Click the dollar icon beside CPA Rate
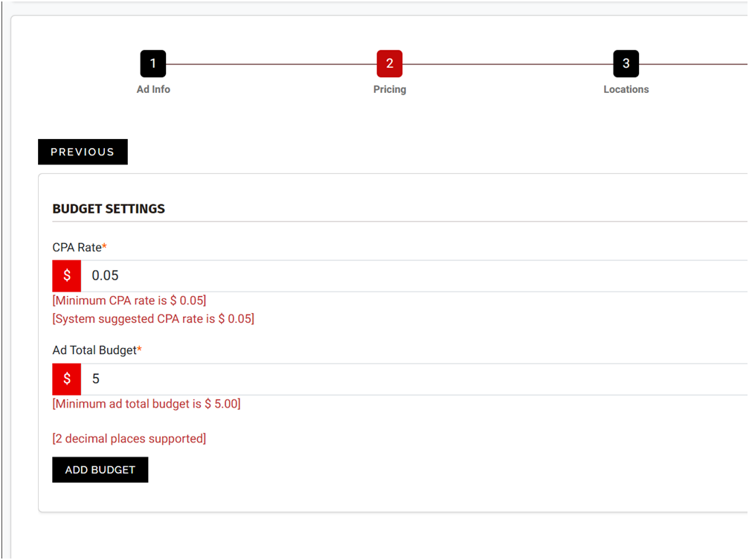The height and width of the screenshot is (560, 749). coord(67,276)
